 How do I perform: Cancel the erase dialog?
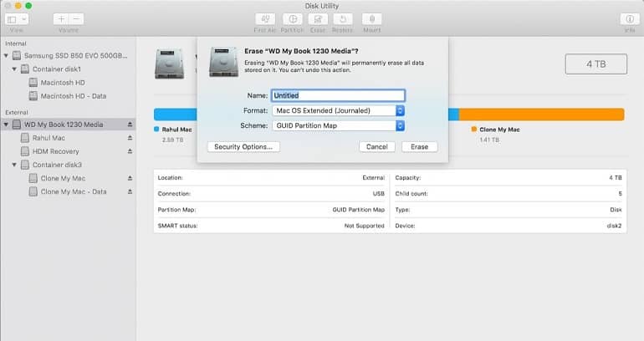tap(377, 147)
